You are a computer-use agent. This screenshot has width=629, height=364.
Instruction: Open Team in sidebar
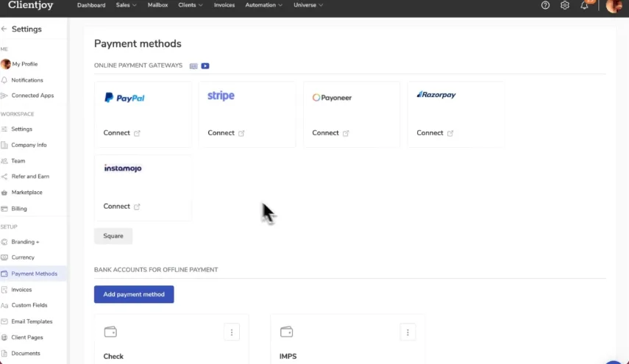[18, 161]
